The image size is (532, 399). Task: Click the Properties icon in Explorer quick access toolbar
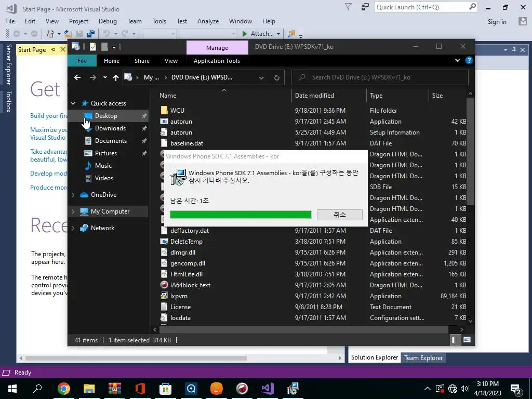(93, 47)
